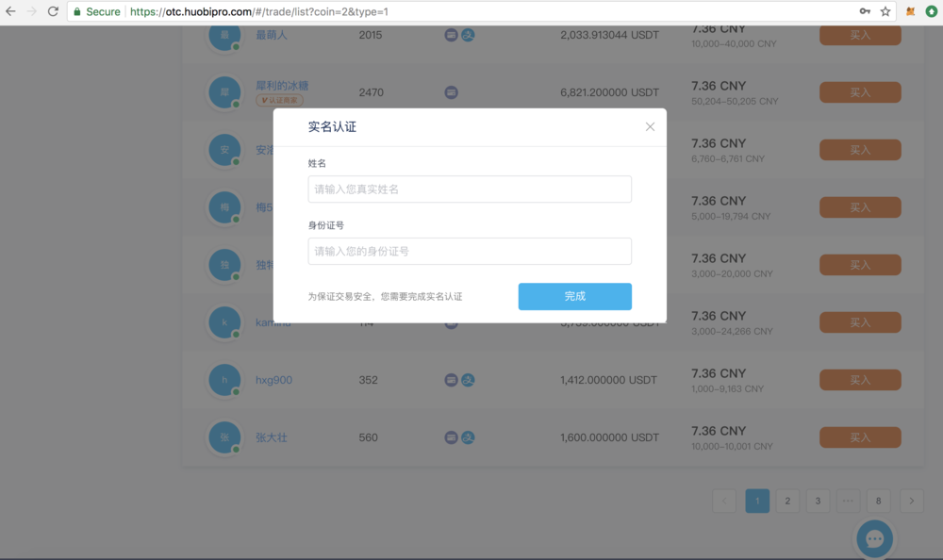Viewport: 943px width, 560px height.
Task: Open page 2 of the merchant list
Action: (787, 501)
